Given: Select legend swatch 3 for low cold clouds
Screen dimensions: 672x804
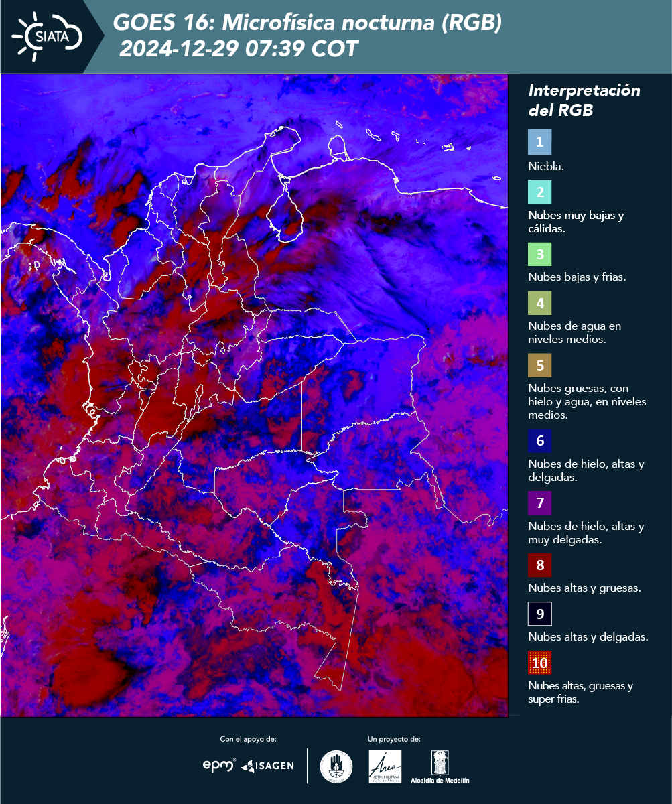Looking at the screenshot, I should point(539,255).
